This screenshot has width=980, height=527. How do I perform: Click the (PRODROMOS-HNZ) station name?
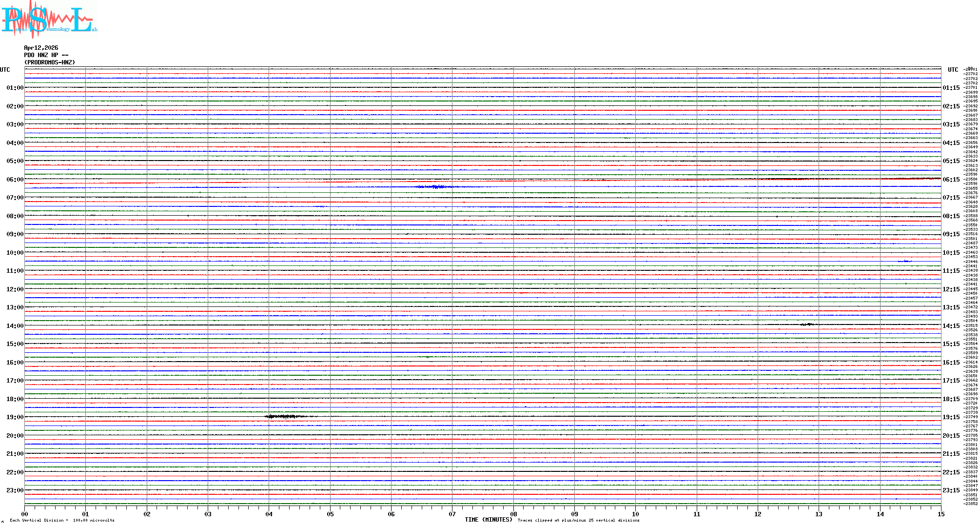pyautogui.click(x=50, y=62)
